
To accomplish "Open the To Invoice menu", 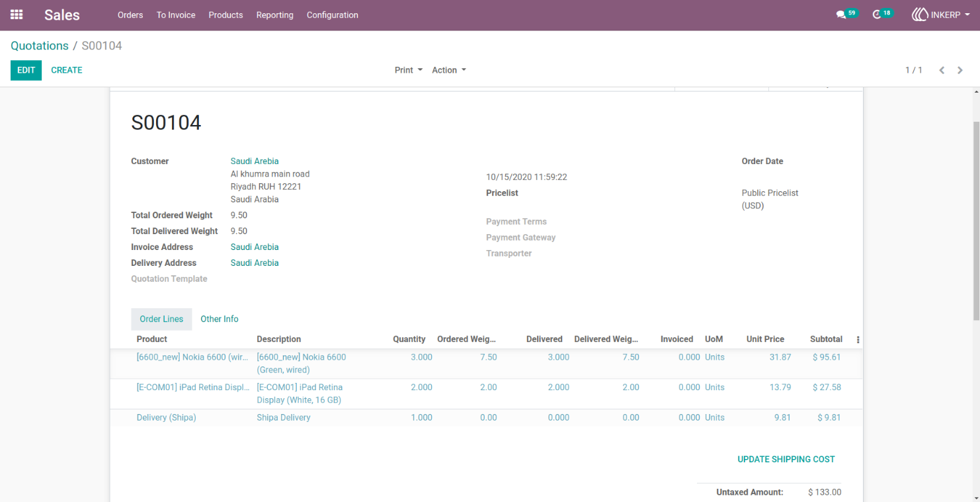I will tap(176, 15).
